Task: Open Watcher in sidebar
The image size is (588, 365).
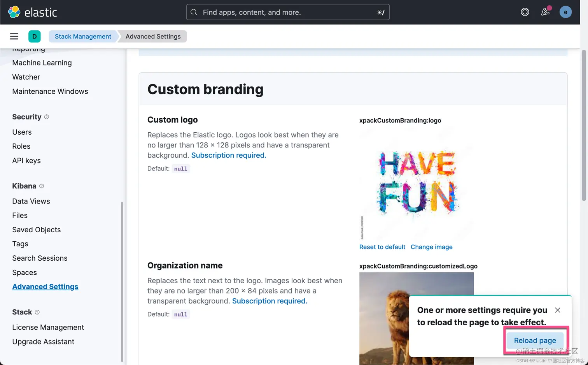Action: click(26, 77)
